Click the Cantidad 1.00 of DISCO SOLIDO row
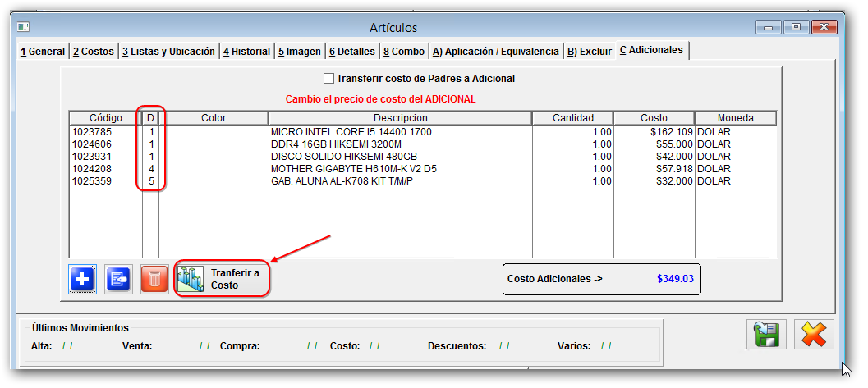The width and height of the screenshot is (868, 388). [x=602, y=157]
